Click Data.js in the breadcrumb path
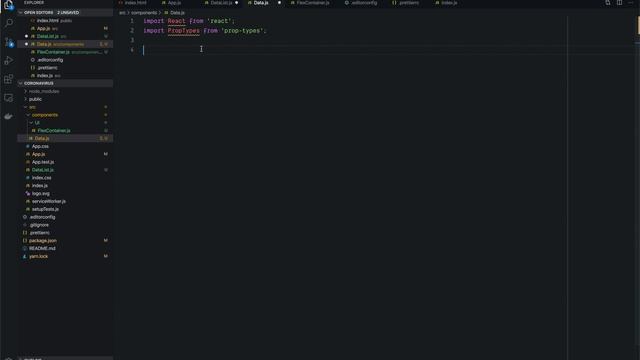Image resolution: width=640 pixels, height=360 pixels. pos(177,13)
